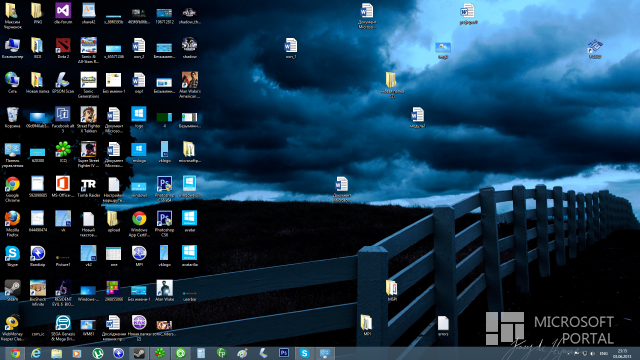Open the Control Panel desktop icon
The image size is (640, 360).
(12, 150)
